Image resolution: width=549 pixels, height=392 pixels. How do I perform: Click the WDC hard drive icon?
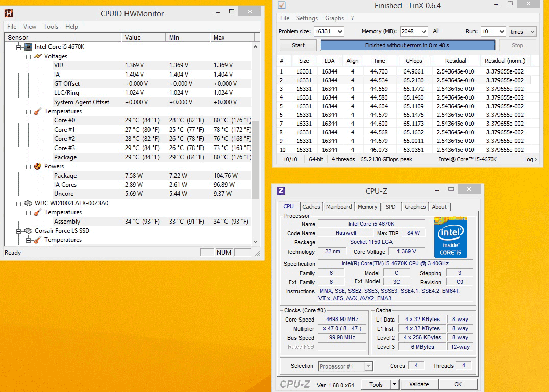tap(29, 203)
